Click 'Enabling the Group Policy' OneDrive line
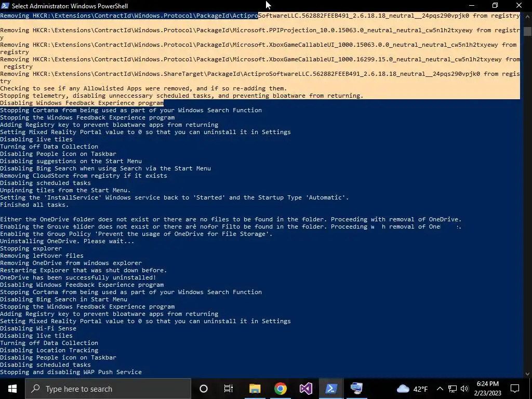The width and height of the screenshot is (532, 399). coord(136,234)
